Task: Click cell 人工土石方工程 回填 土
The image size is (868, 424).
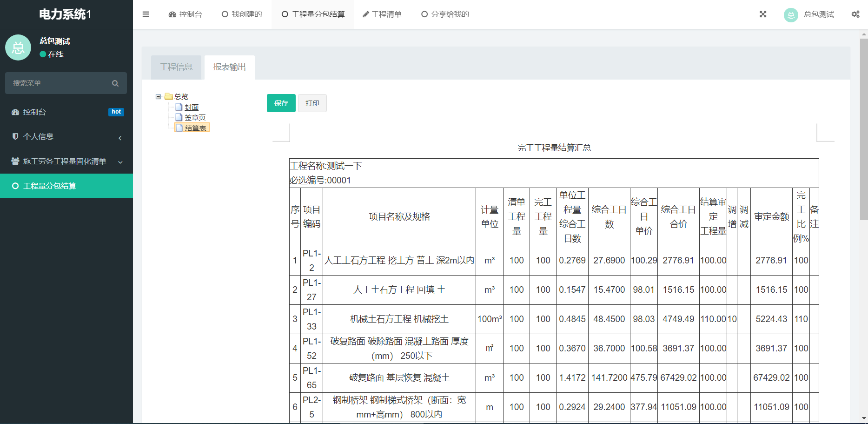Action: click(x=399, y=290)
